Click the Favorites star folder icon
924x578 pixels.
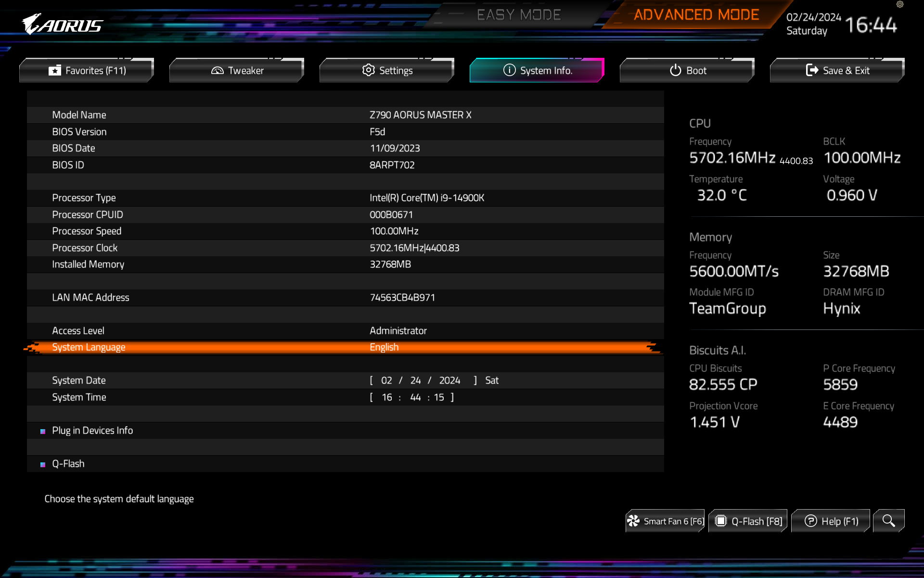pos(55,71)
